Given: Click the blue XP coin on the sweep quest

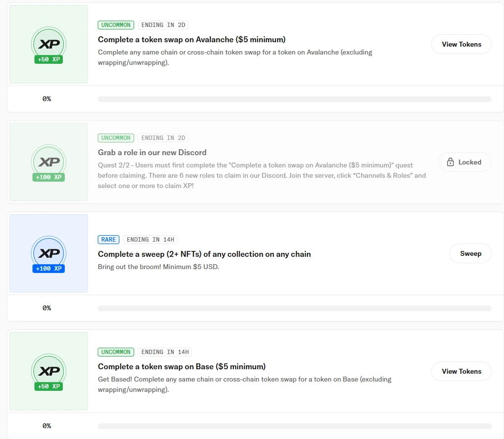Looking at the screenshot, I should (49, 252).
